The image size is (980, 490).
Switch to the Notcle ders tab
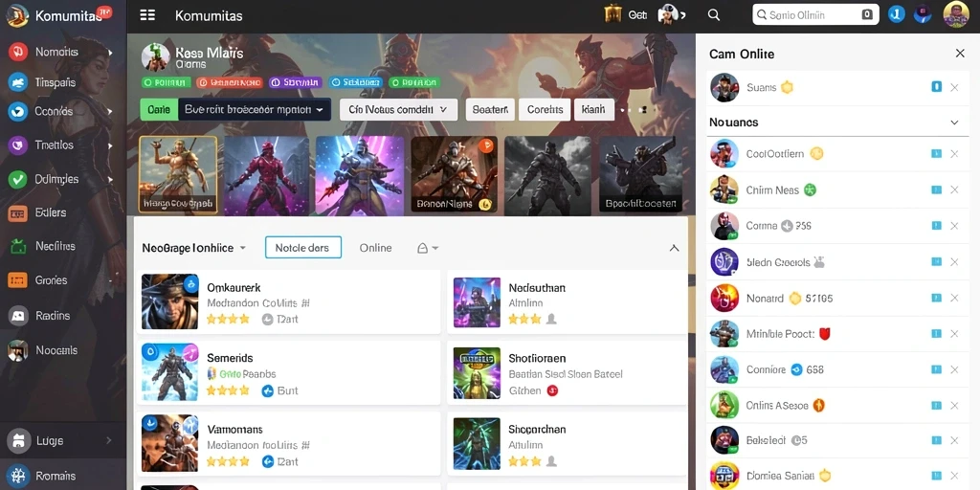(303, 248)
